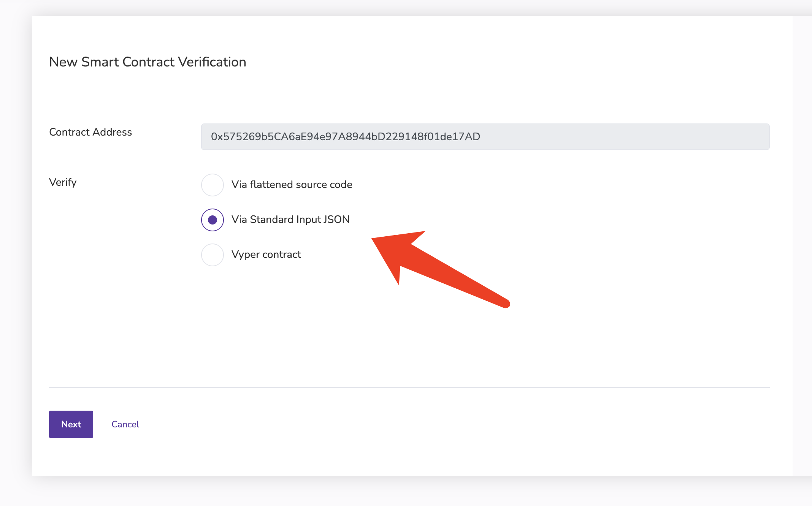The image size is (812, 506).
Task: Select the Via flattened source code radio button
Action: pos(212,185)
